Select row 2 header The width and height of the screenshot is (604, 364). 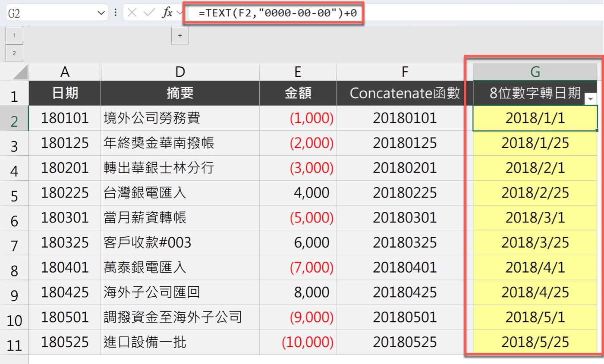tap(14, 119)
